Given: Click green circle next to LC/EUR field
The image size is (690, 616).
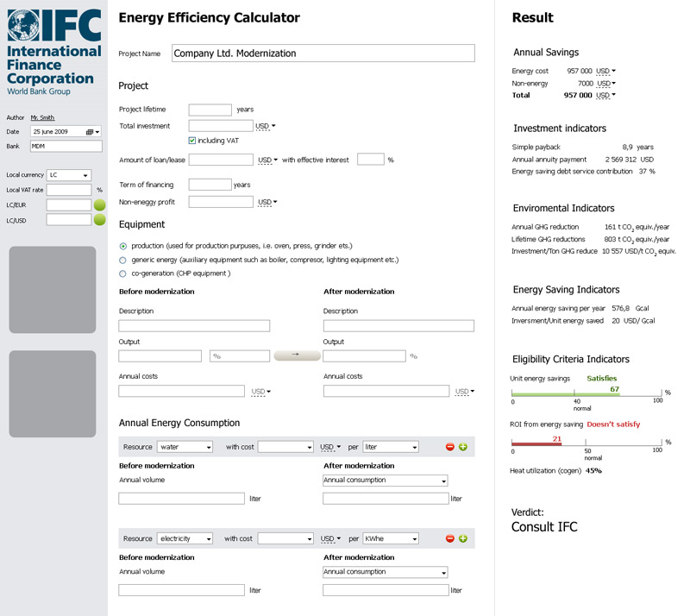Looking at the screenshot, I should click(x=99, y=205).
